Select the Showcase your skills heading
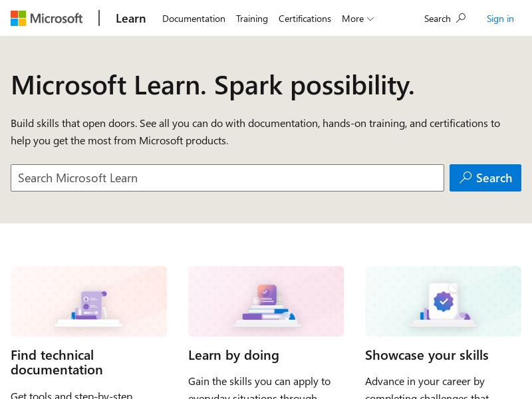This screenshot has width=532, height=399. 427,355
